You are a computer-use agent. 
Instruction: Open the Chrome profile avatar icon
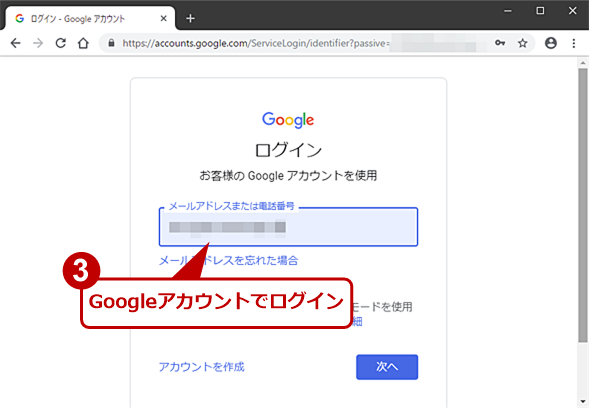551,43
